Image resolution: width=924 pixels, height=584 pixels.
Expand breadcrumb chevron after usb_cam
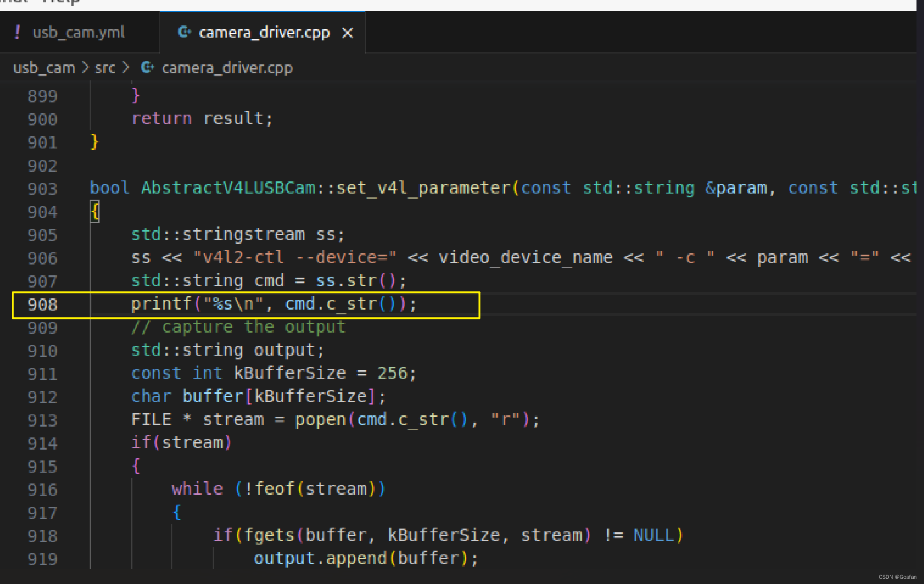pyautogui.click(x=85, y=68)
